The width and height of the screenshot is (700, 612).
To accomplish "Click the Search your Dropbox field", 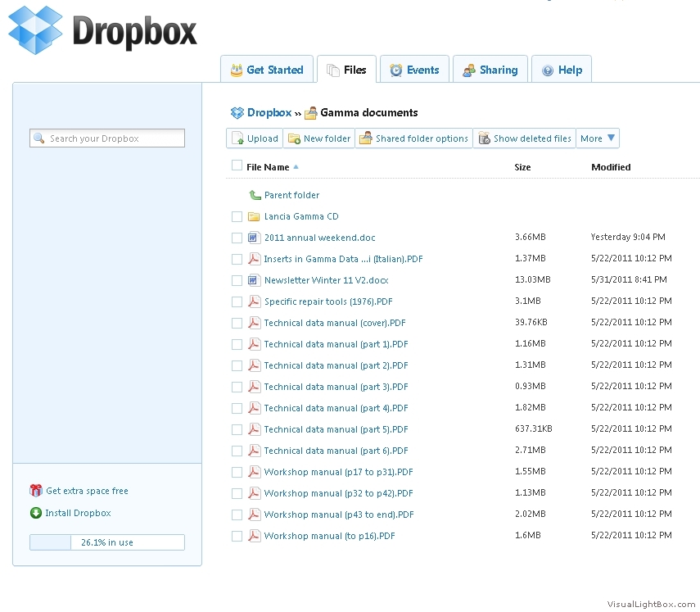I will tap(107, 138).
